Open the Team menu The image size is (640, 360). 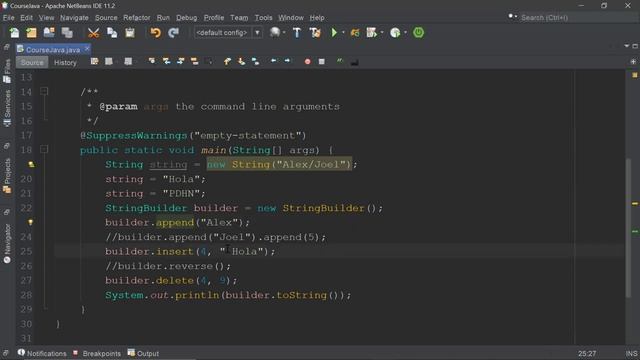[x=239, y=18]
